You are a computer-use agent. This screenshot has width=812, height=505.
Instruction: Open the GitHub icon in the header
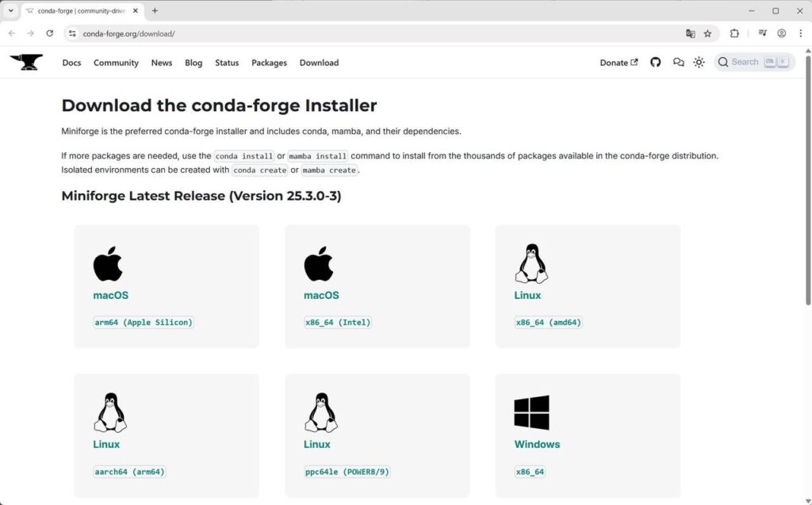[656, 62]
